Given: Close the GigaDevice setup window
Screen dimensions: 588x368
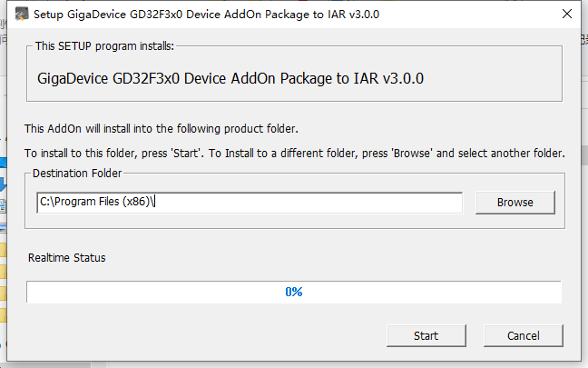Looking at the screenshot, I should point(565,15).
